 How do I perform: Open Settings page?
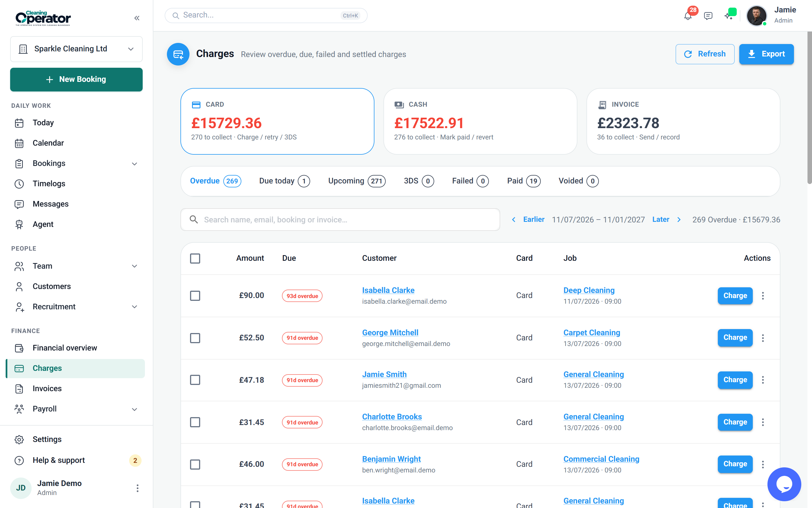click(x=76, y=439)
